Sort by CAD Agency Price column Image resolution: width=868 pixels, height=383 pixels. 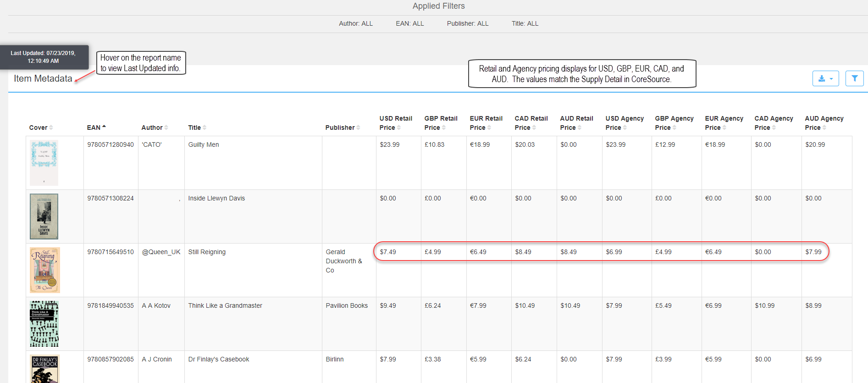coord(774,123)
